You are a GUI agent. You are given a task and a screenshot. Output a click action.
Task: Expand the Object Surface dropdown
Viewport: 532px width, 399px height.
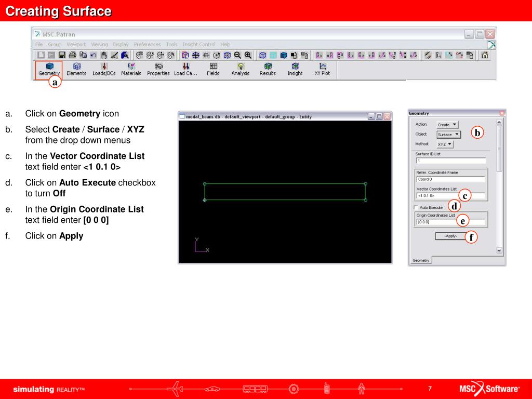[448, 135]
